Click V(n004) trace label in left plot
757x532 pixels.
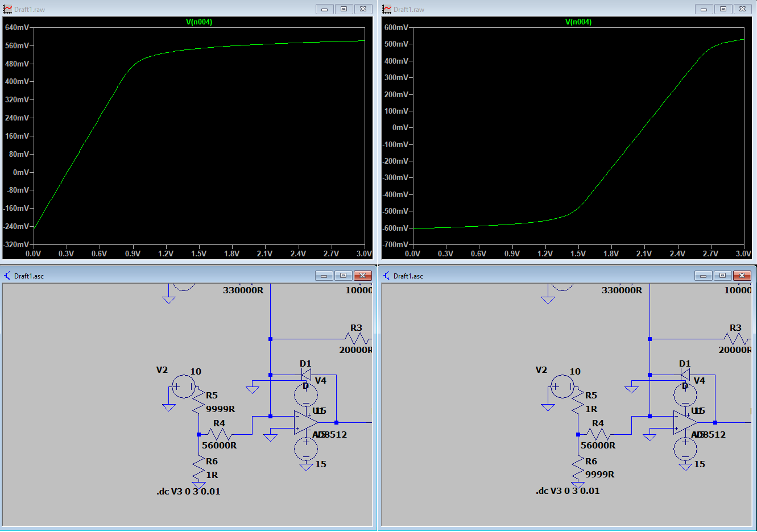[199, 22]
